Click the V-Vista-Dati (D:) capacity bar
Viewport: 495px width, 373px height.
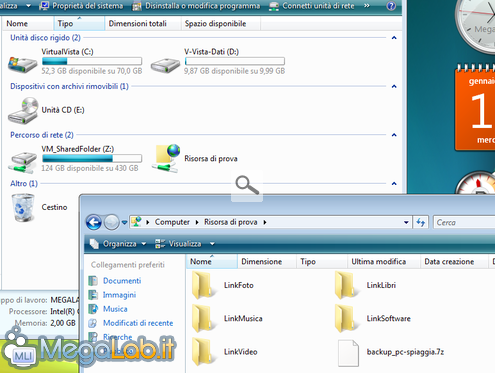point(235,61)
